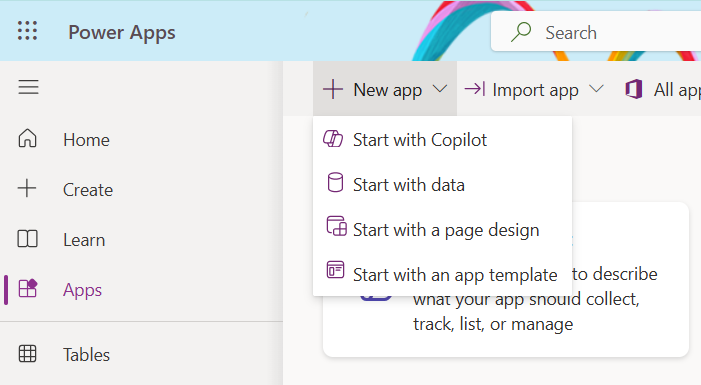Screen dimensions: 701x385
Task: Go to Home in sidebar
Action: pyautogui.click(x=86, y=140)
